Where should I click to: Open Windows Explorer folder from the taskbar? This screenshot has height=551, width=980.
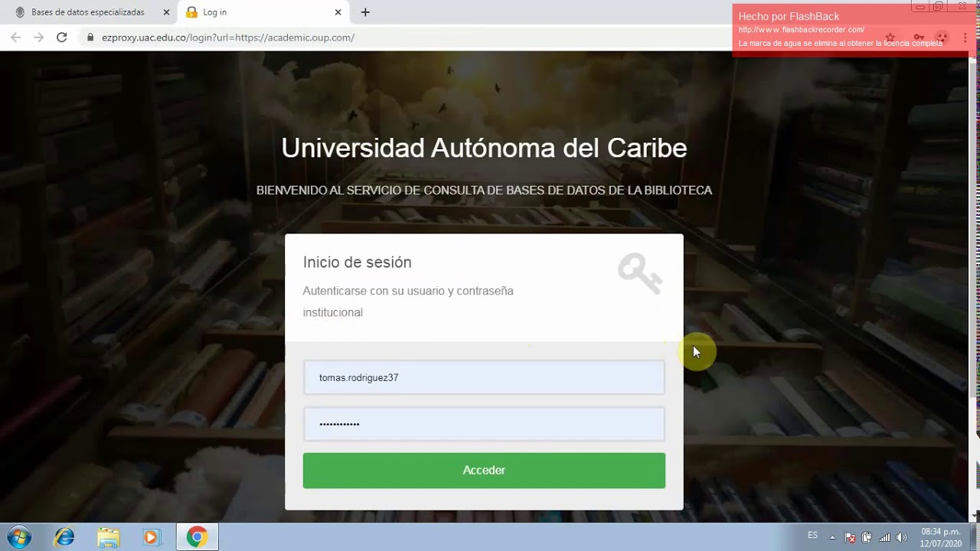(109, 537)
